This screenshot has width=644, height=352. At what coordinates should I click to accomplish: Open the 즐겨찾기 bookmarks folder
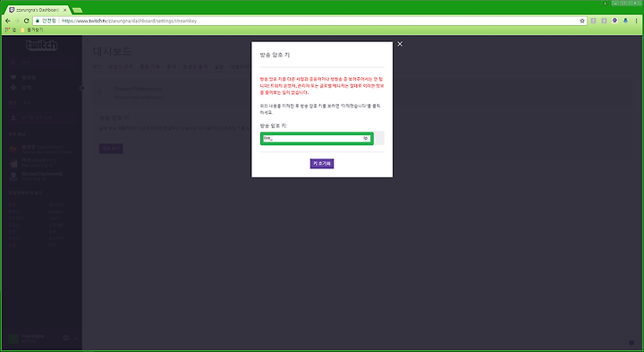coord(32,30)
